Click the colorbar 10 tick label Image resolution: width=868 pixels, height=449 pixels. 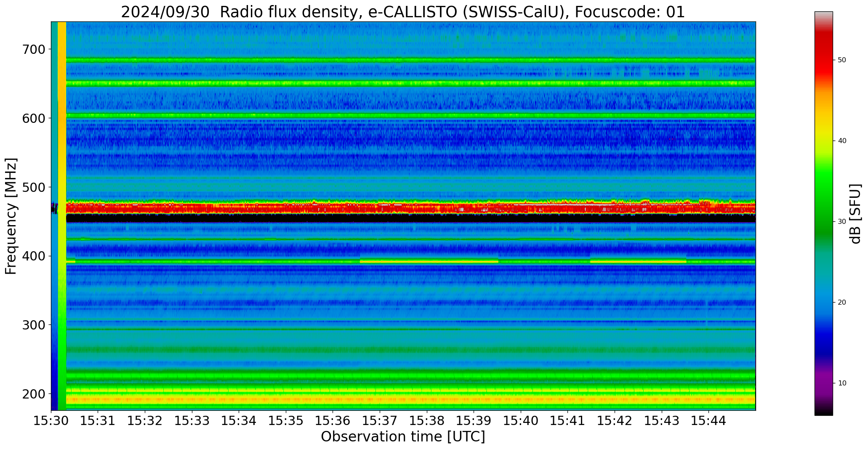842,383
